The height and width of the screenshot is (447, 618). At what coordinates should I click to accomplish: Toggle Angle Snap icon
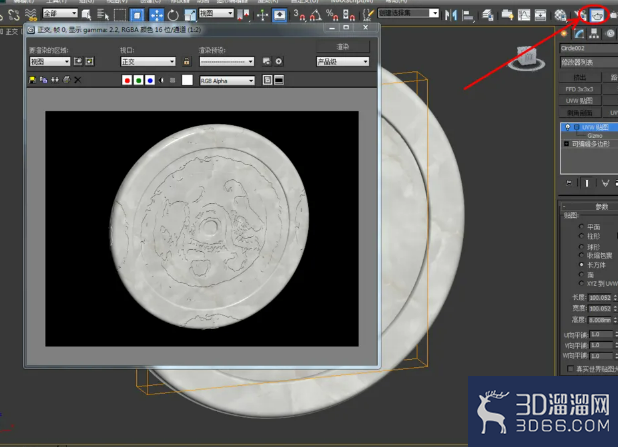click(316, 15)
